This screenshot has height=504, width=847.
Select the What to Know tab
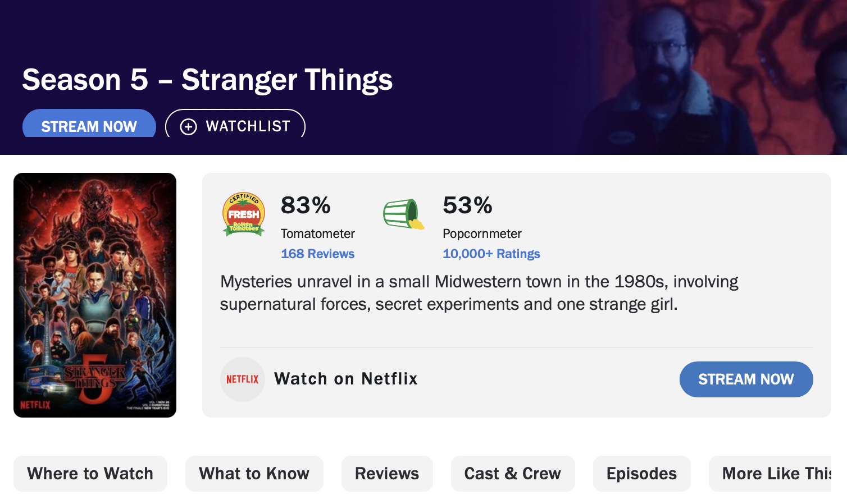pos(254,474)
